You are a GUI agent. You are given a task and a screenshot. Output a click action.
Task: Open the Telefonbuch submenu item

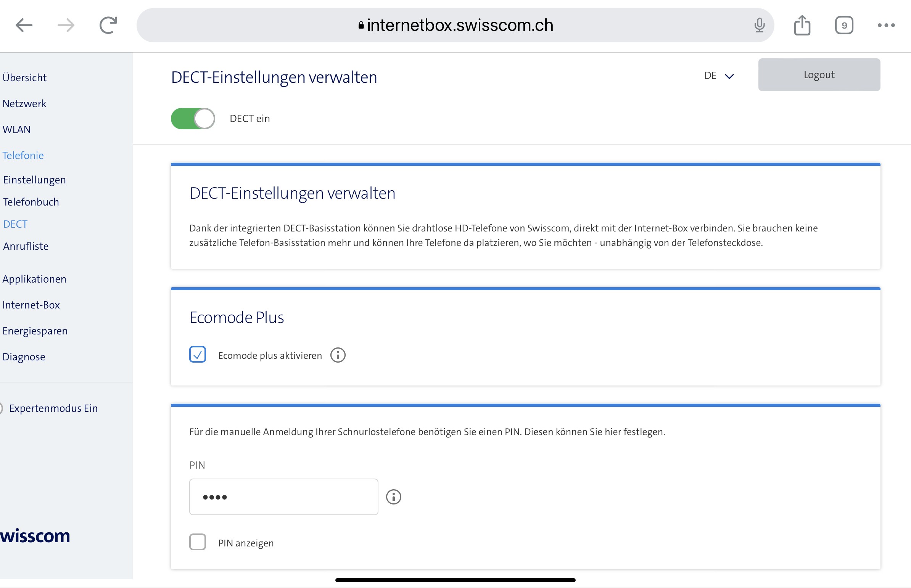[x=31, y=202]
